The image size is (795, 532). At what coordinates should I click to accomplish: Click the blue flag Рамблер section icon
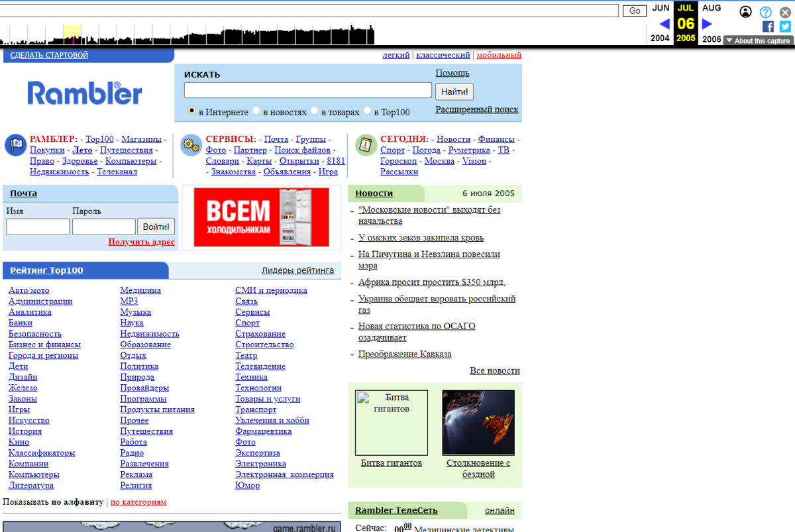(15, 145)
